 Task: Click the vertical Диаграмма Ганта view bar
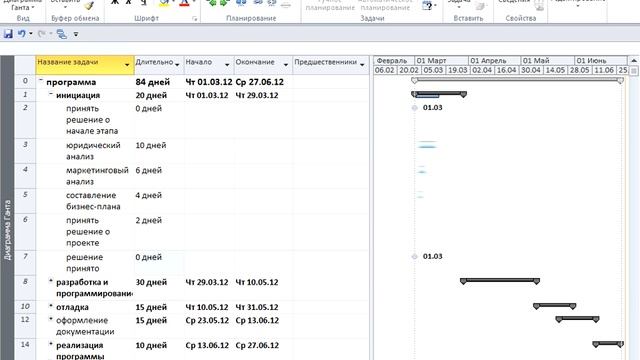[x=7, y=208]
